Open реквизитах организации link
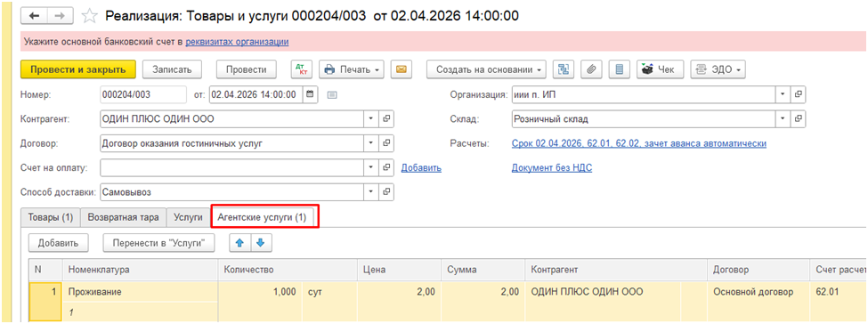This screenshot has width=868, height=324. tap(237, 41)
